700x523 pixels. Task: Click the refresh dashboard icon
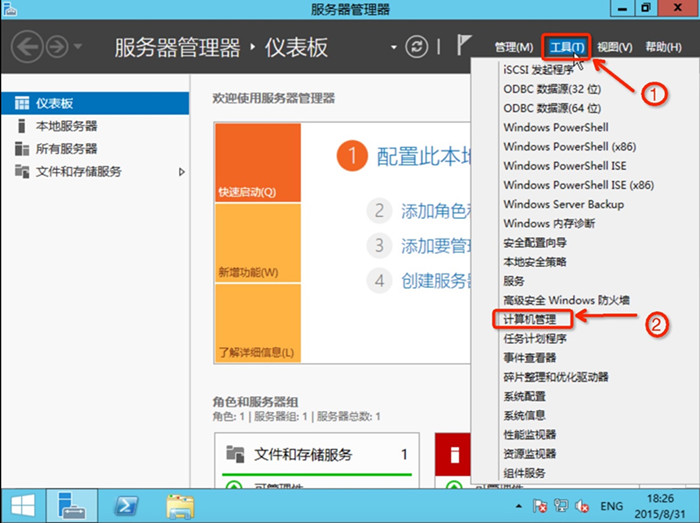[417, 46]
